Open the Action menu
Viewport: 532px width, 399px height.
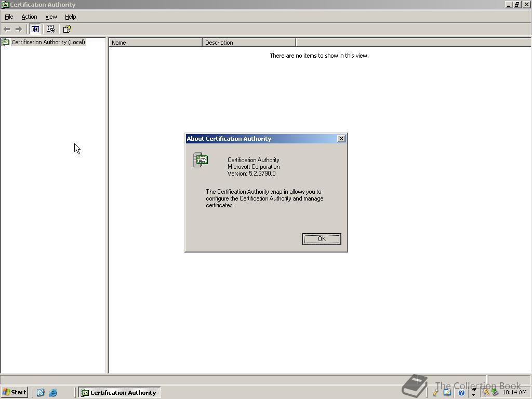[x=29, y=17]
